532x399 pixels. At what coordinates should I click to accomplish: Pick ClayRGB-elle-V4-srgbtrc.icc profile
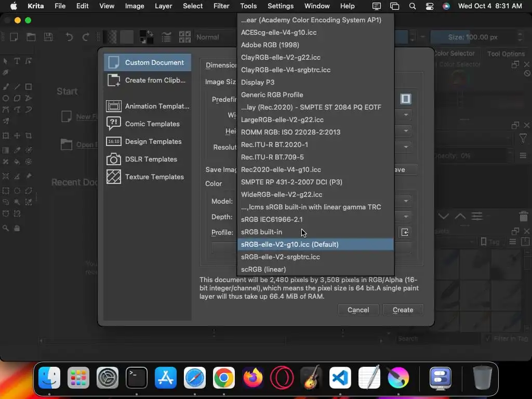pos(315,70)
